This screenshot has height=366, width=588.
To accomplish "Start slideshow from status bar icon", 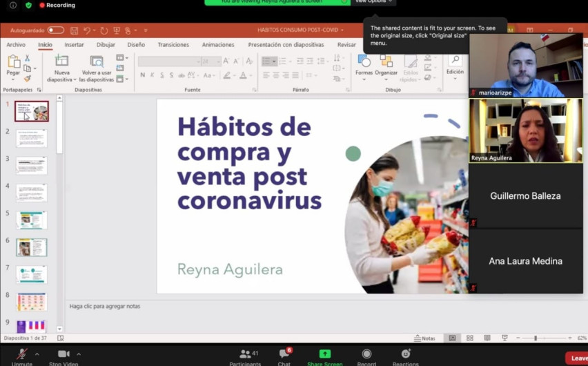I will point(504,338).
